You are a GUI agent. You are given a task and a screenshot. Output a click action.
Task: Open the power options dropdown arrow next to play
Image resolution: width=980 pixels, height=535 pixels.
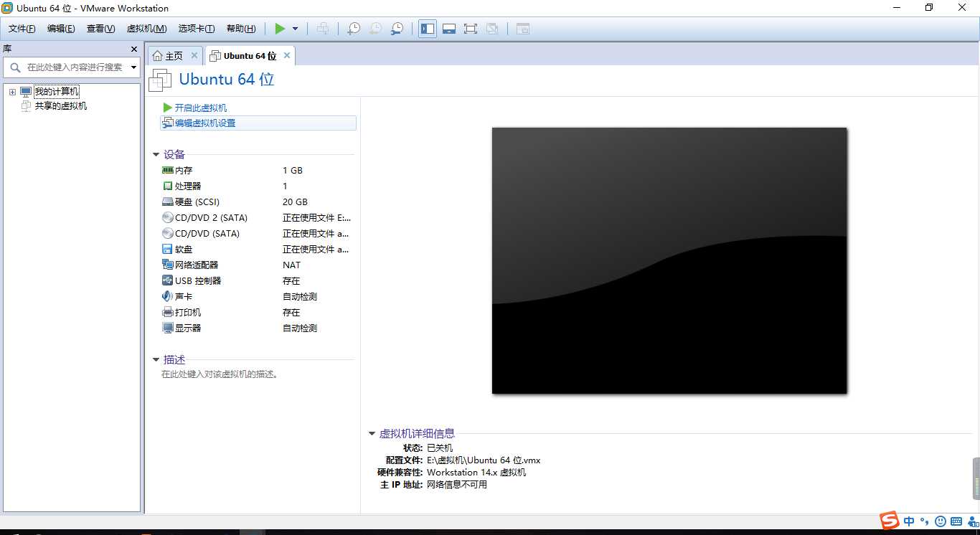(x=295, y=29)
